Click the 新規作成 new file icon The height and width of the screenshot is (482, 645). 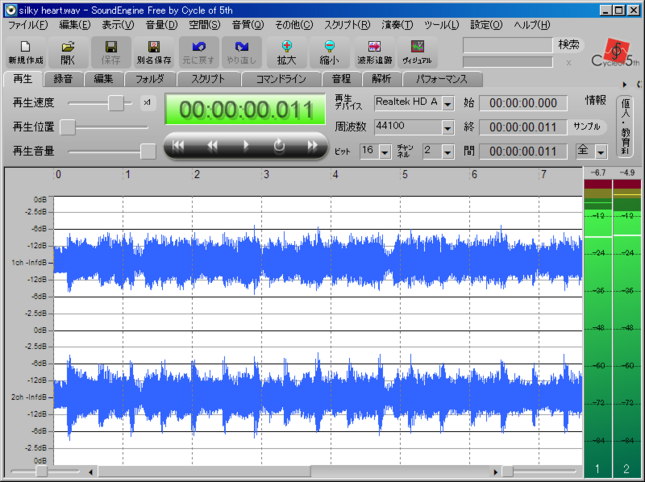[26, 52]
